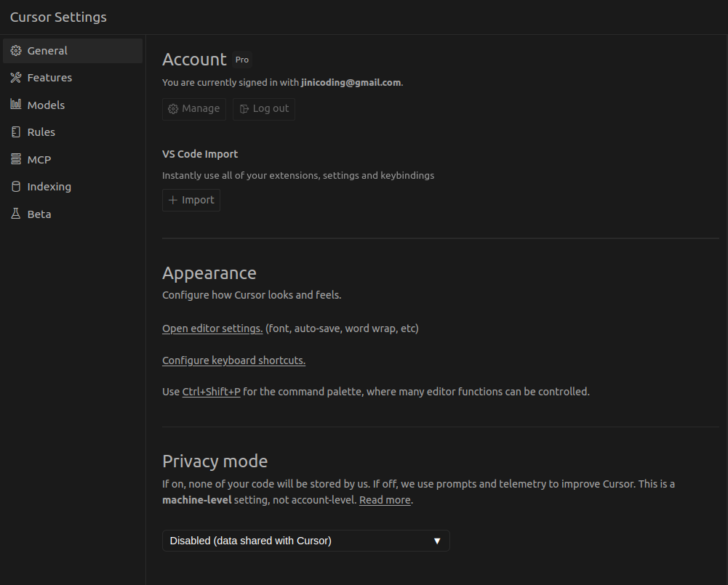Open the editor settings link
The image size is (728, 585).
[x=212, y=328]
